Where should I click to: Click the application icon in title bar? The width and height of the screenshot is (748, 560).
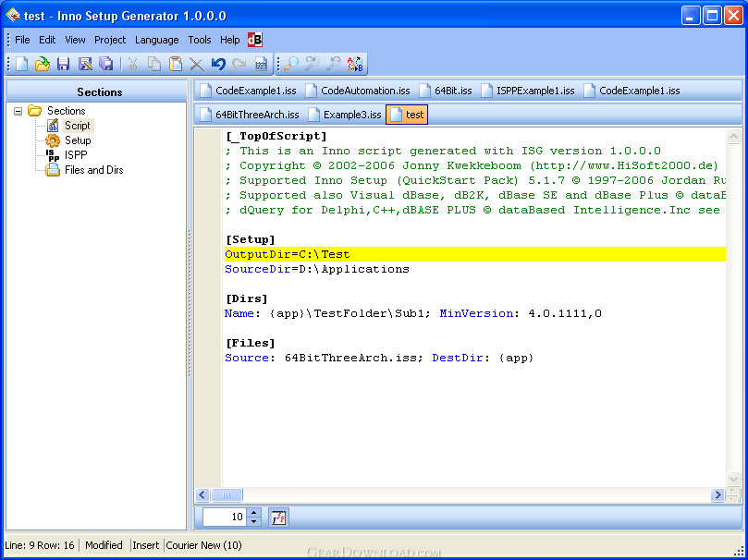(13, 16)
